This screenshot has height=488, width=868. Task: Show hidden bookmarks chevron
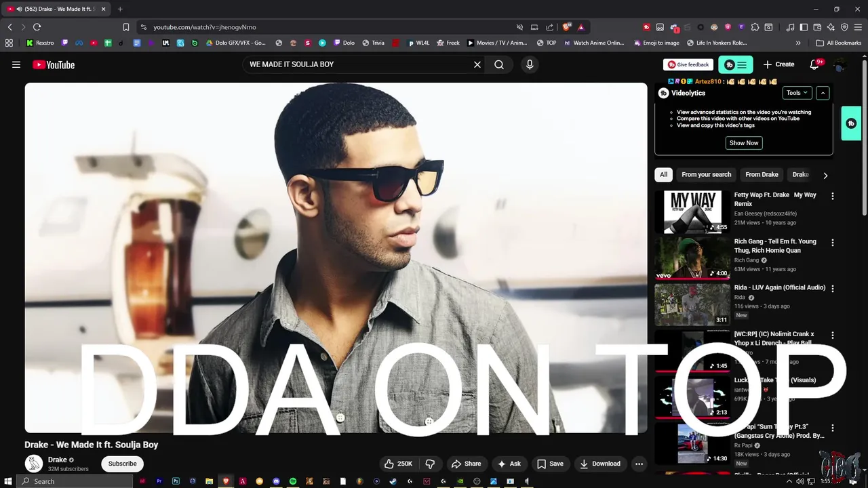[798, 43]
